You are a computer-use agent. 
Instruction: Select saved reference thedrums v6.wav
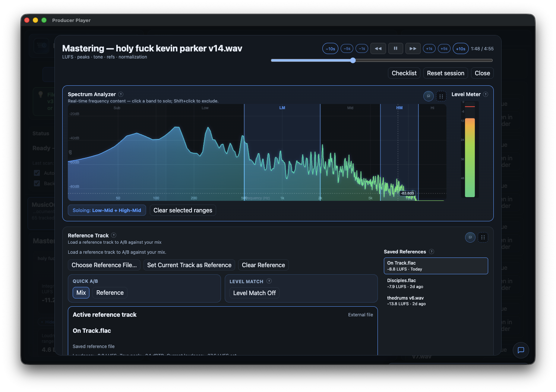436,301
